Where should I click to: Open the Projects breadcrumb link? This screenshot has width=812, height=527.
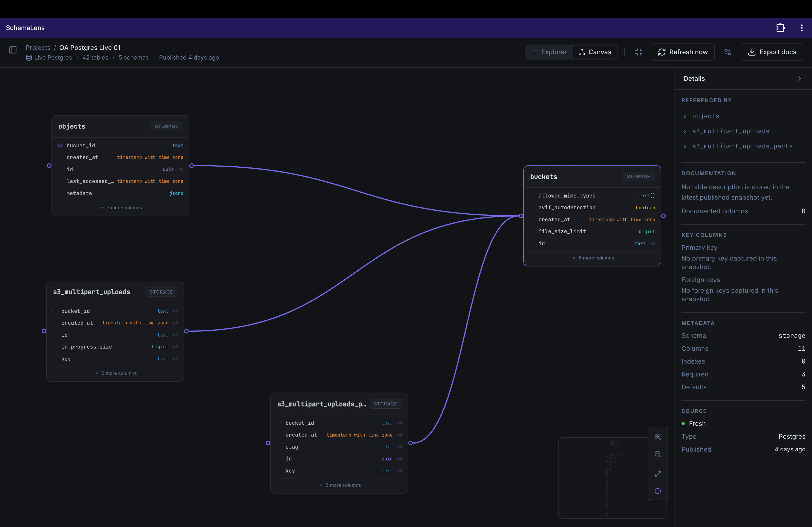click(38, 47)
